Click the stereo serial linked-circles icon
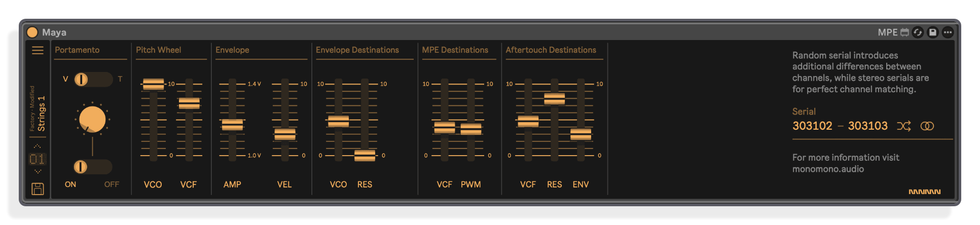Image resolution: width=980 pixels, height=225 pixels. [927, 126]
